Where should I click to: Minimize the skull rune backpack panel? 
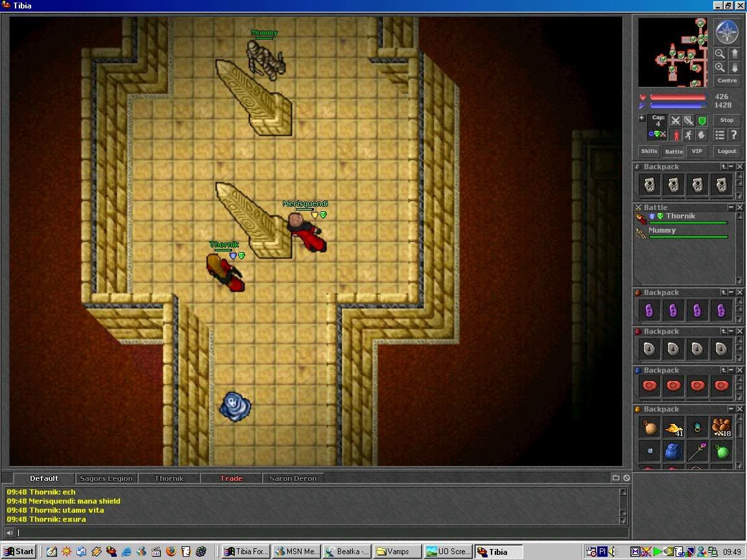731,167
